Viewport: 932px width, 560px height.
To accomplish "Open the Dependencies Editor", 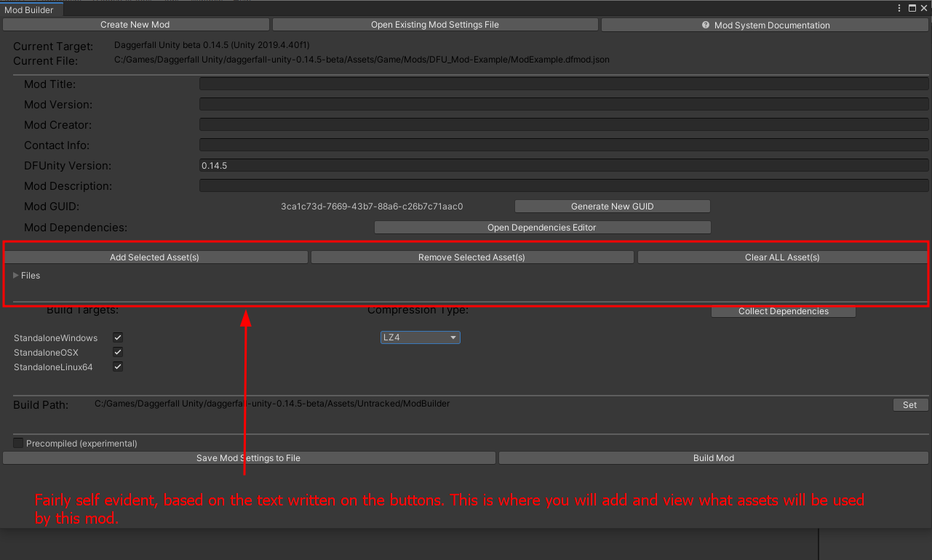I will click(x=542, y=228).
